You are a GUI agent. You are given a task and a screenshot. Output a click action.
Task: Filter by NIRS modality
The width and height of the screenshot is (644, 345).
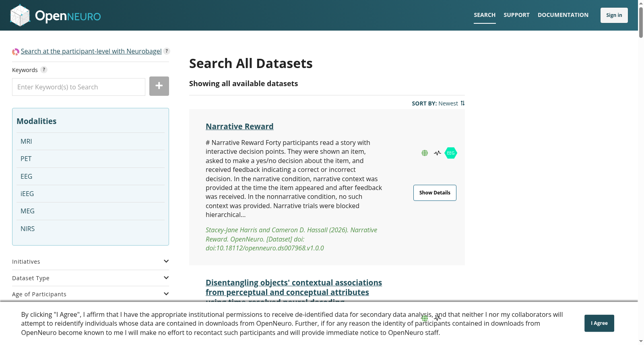pyautogui.click(x=91, y=229)
